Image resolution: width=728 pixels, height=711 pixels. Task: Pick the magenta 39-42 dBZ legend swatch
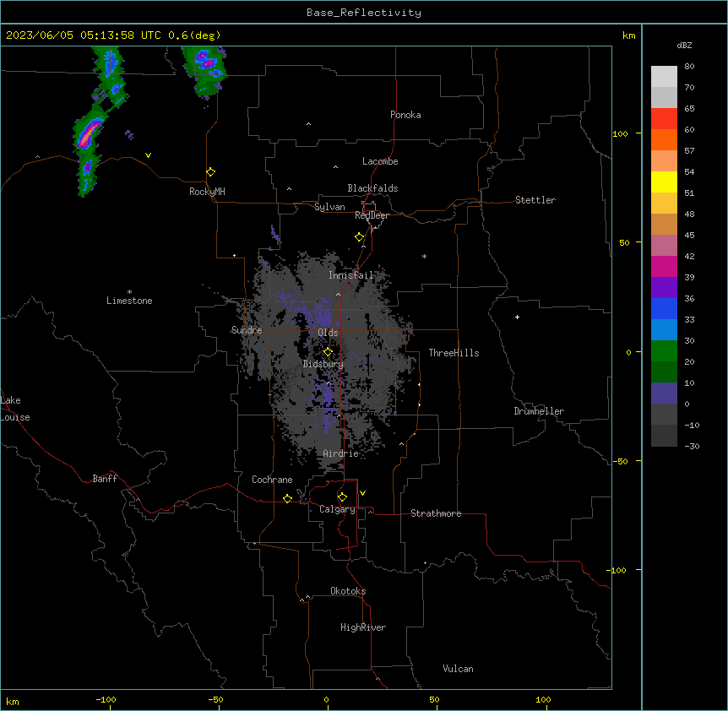click(664, 266)
